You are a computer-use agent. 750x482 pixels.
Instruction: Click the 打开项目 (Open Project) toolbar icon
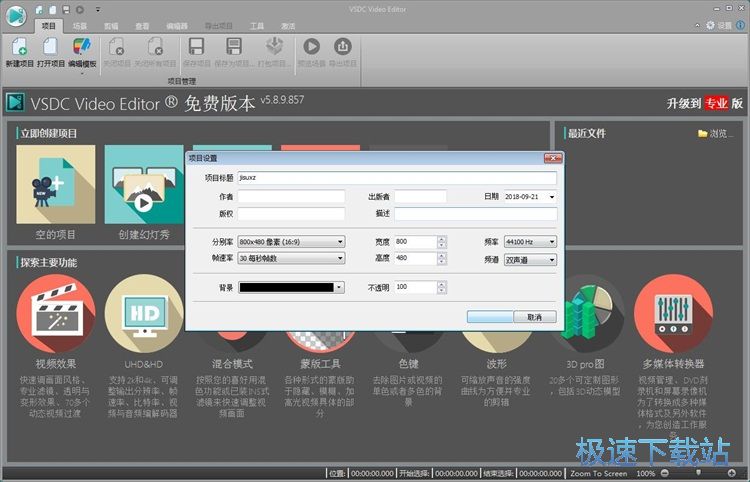coord(51,47)
